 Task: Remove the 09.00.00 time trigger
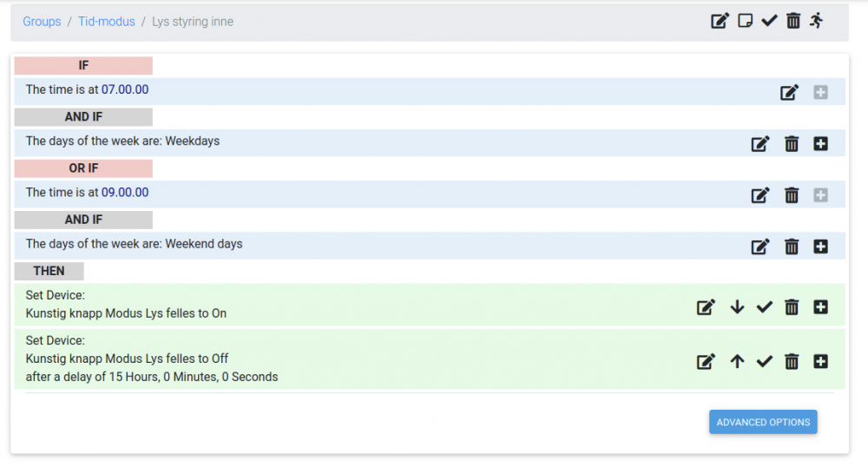click(792, 195)
